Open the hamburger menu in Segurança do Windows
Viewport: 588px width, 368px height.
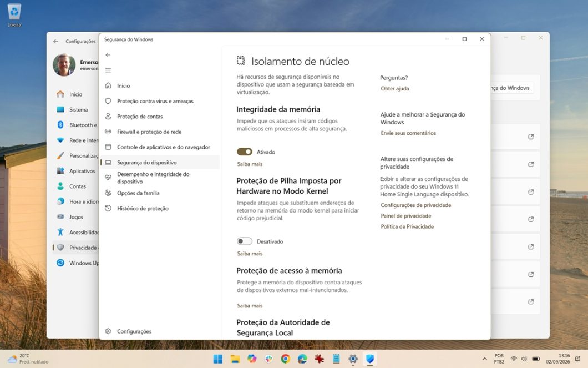coord(108,70)
